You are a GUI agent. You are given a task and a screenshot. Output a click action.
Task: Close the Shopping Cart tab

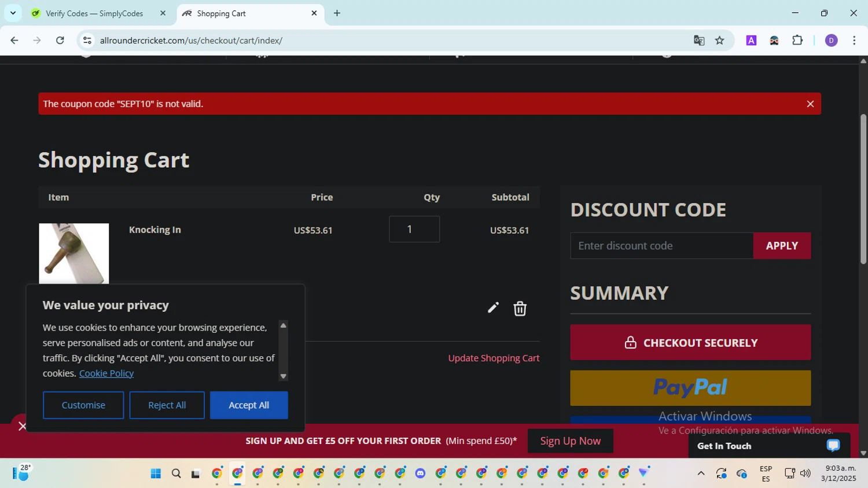pos(314,13)
